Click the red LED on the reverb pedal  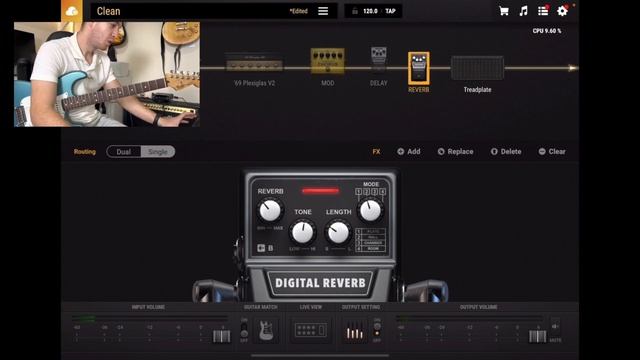(320, 191)
